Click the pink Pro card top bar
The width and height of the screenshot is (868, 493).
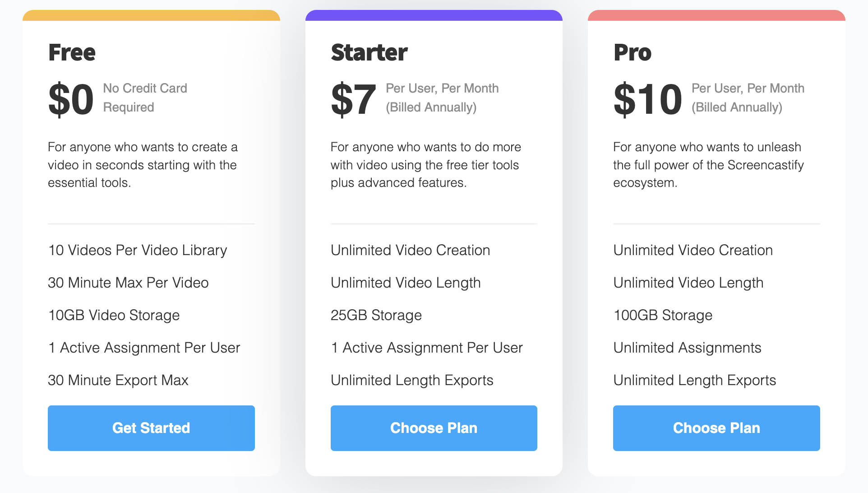[x=716, y=15]
